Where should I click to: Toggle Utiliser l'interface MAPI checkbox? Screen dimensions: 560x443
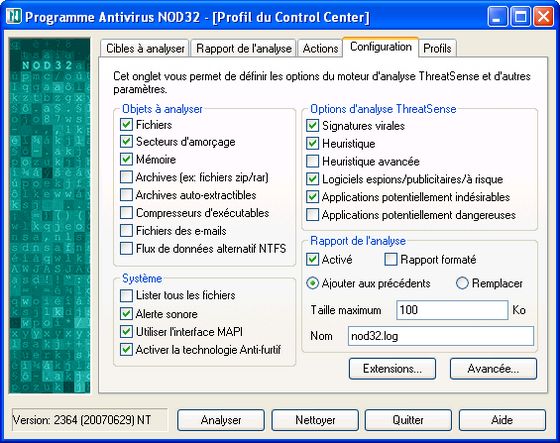[x=126, y=332]
